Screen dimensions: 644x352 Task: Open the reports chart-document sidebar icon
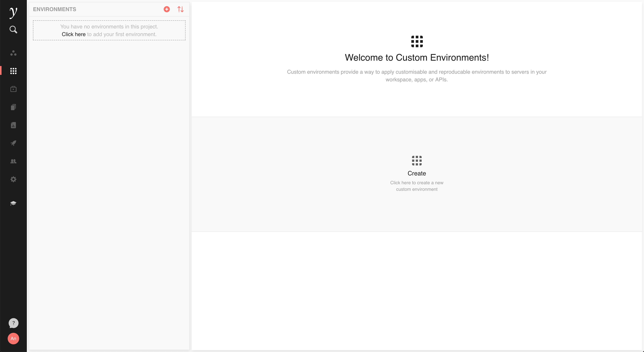tap(13, 125)
